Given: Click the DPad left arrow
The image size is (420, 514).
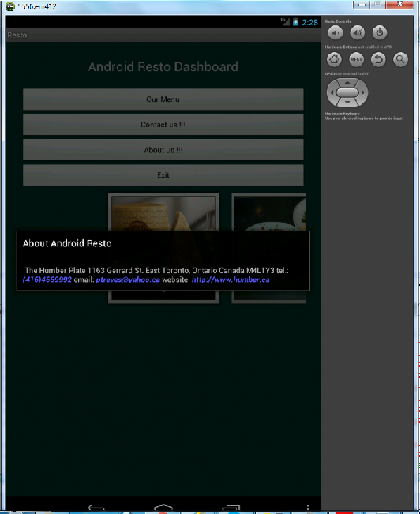Looking at the screenshot, I should tap(331, 92).
